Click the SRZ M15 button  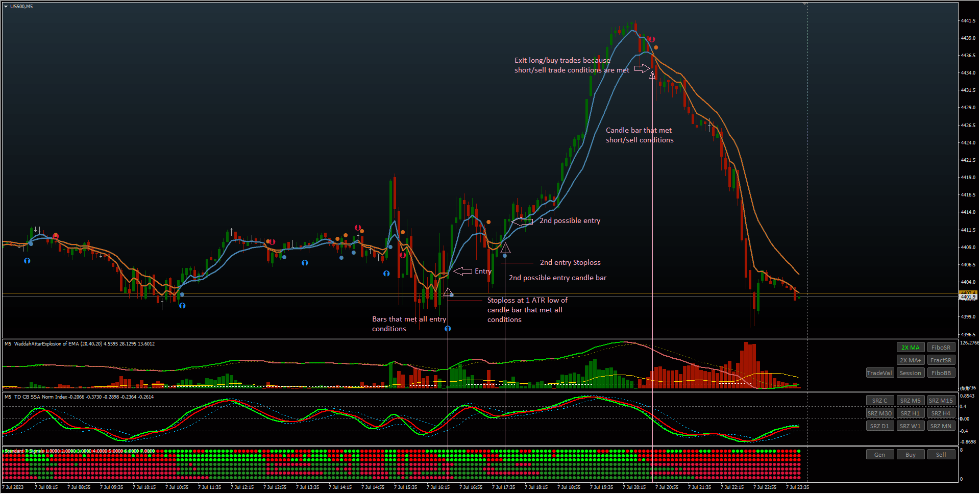coord(941,401)
